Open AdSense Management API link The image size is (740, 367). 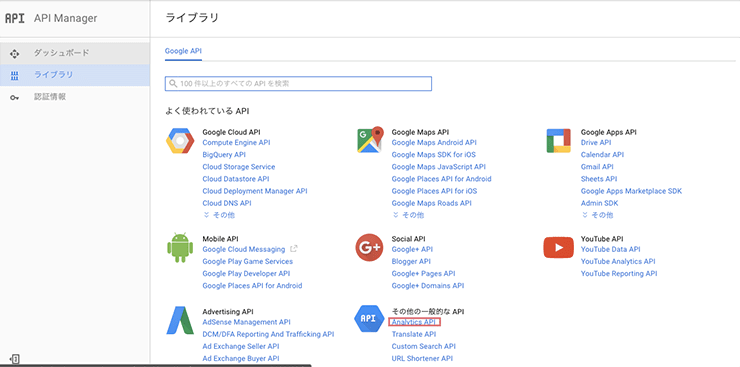pyautogui.click(x=246, y=322)
